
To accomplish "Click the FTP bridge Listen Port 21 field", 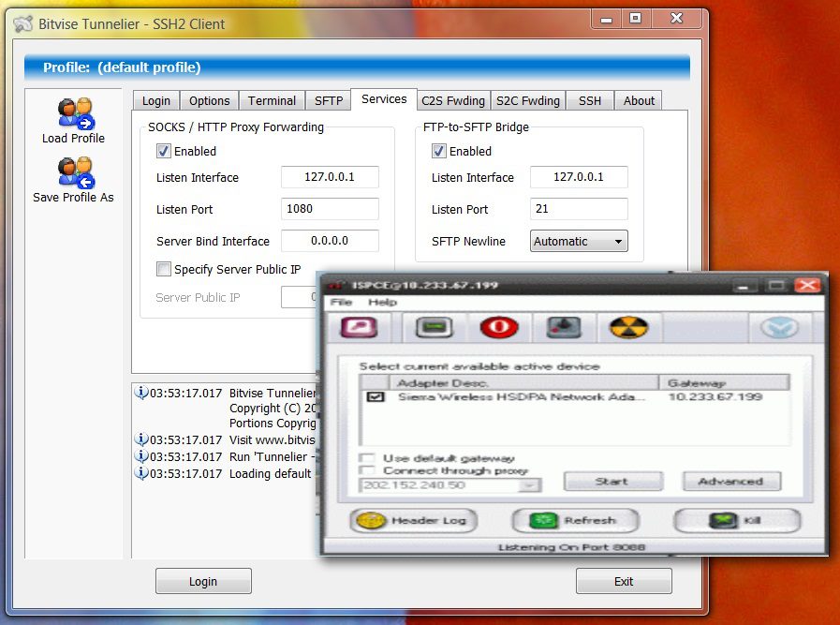I will click(579, 209).
